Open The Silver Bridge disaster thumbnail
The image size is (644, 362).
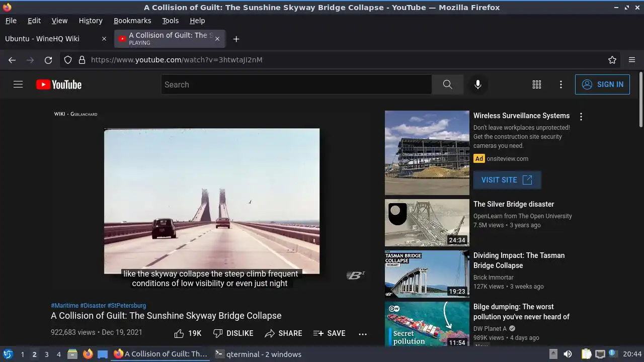pyautogui.click(x=427, y=223)
